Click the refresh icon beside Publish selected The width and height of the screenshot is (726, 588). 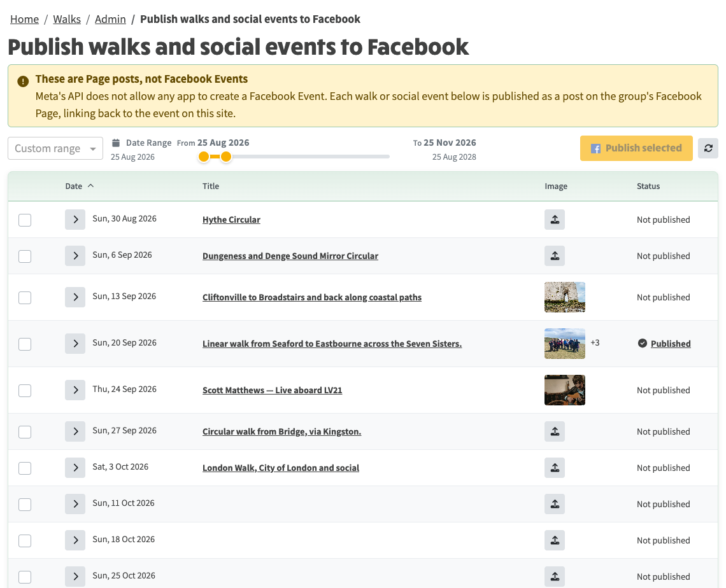(x=708, y=148)
